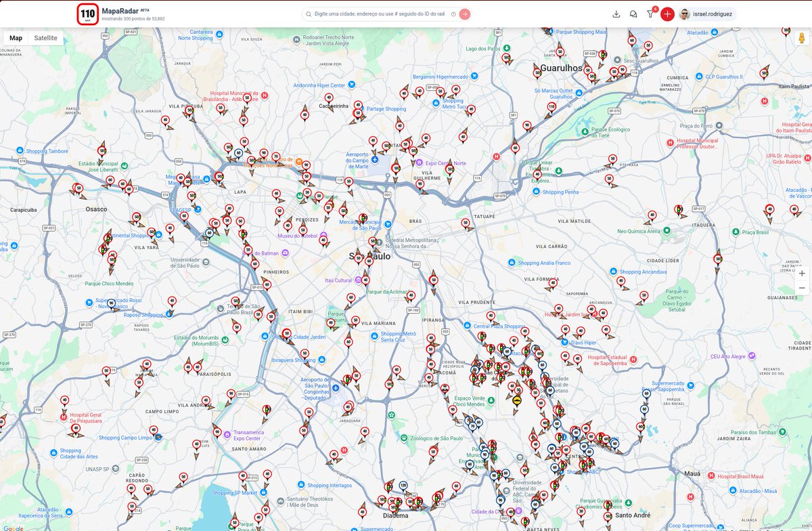Click the download icon in the header
812x531 pixels.
coord(616,14)
